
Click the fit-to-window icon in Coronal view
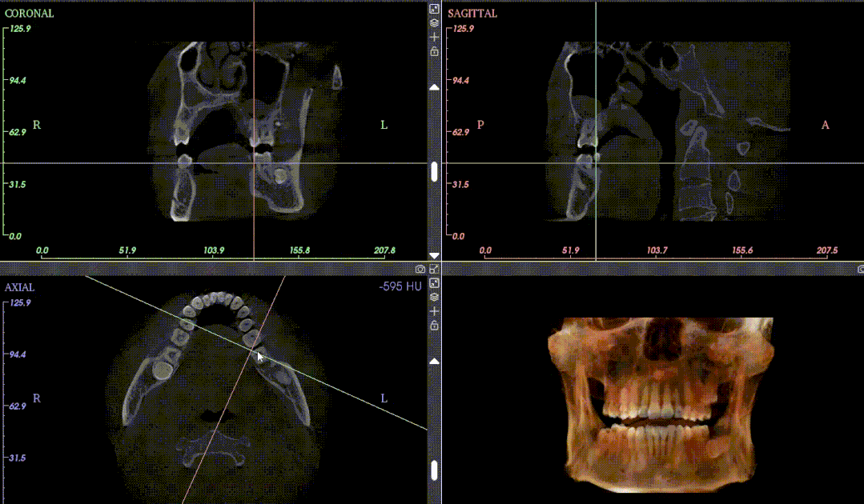434,8
